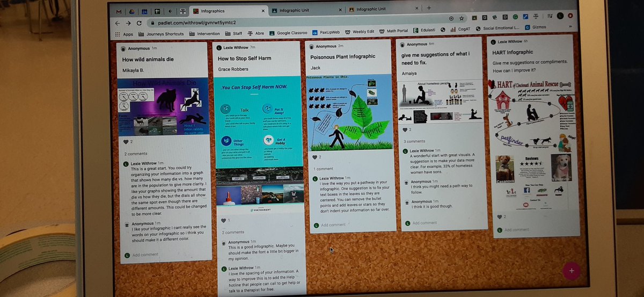Click the How wild animals die post title

pos(148,60)
